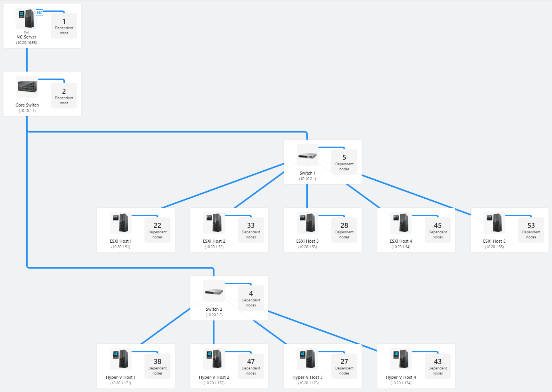Viewport: 552px width, 392px height.
Task: Click IP address (10.20.1.53)
Action: click(308, 247)
